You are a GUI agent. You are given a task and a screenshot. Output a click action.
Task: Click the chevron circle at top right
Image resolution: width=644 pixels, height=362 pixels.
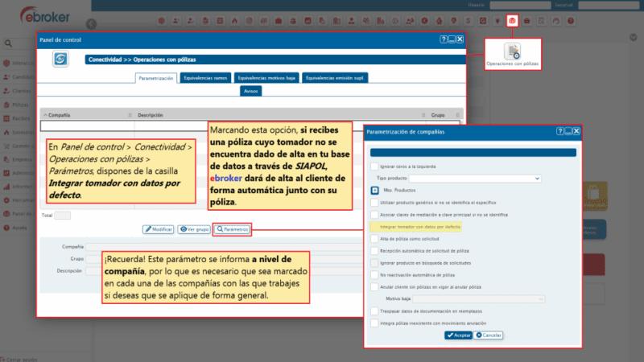pos(634,37)
